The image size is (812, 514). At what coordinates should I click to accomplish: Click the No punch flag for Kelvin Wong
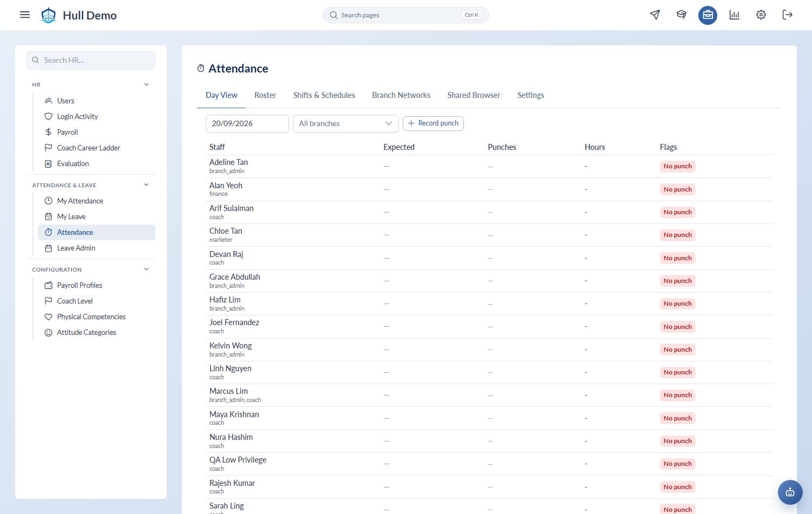tap(678, 350)
